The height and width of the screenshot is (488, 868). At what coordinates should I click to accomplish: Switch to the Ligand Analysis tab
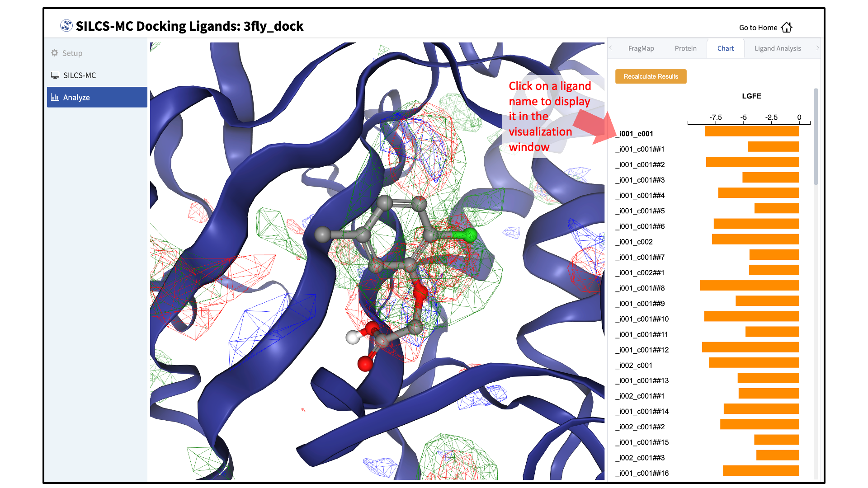778,48
